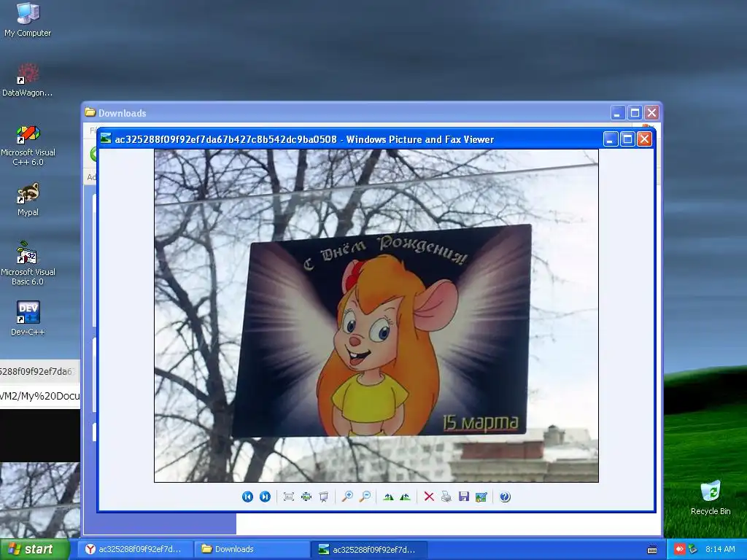Zoom out of the picture
The width and height of the screenshot is (747, 560).
click(x=365, y=497)
